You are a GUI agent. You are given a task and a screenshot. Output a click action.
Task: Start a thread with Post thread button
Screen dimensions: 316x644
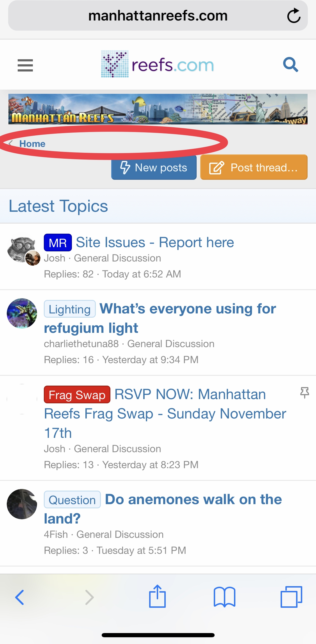(254, 168)
